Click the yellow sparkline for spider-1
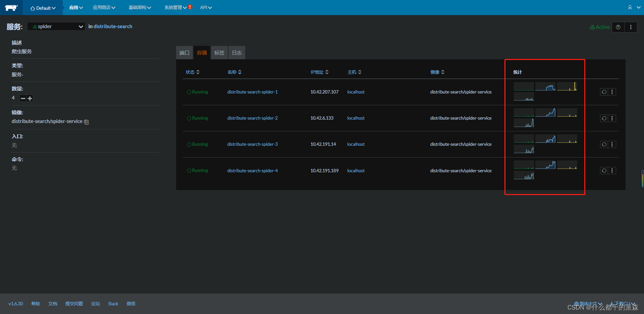Screen dimensions: 644x314 (x=567, y=86)
